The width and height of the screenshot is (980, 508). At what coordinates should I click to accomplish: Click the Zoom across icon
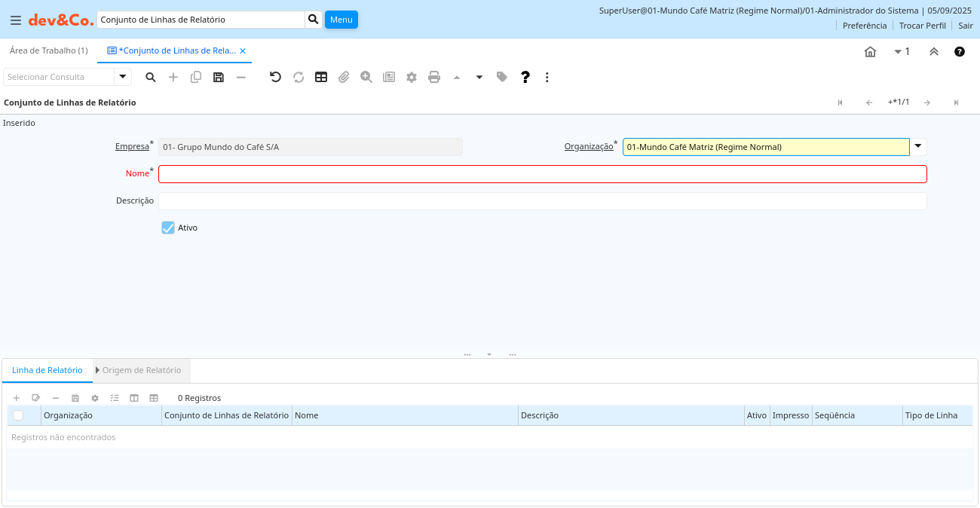click(x=366, y=77)
